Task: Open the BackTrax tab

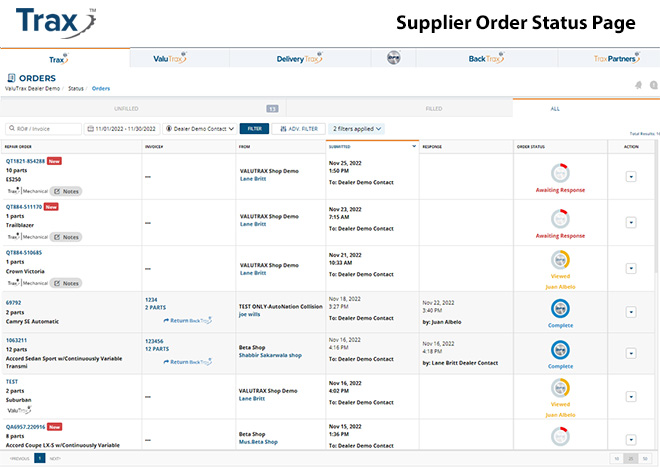Action: (x=486, y=58)
